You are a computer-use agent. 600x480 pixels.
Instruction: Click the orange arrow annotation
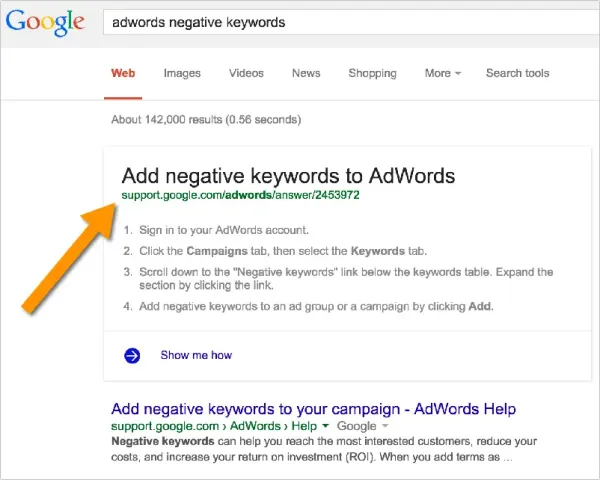point(69,258)
